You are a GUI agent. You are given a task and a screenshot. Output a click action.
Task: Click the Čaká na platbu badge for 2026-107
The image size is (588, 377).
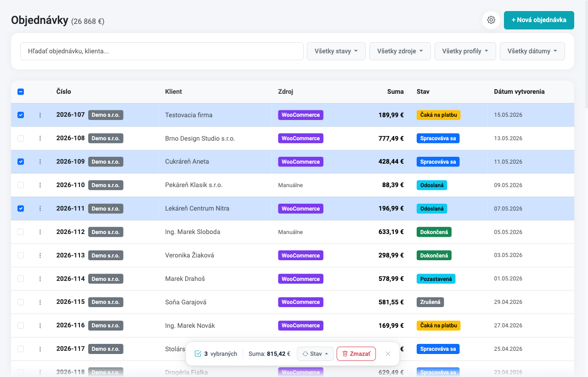438,115
